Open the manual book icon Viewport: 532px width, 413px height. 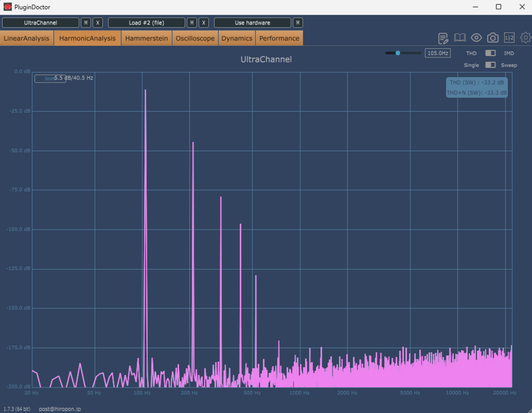click(x=460, y=38)
